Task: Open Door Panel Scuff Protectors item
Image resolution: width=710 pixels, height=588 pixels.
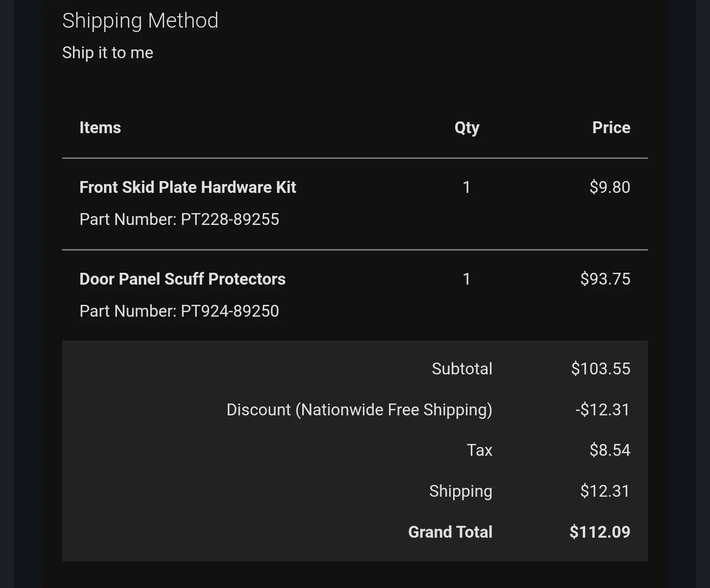Action: click(x=182, y=279)
